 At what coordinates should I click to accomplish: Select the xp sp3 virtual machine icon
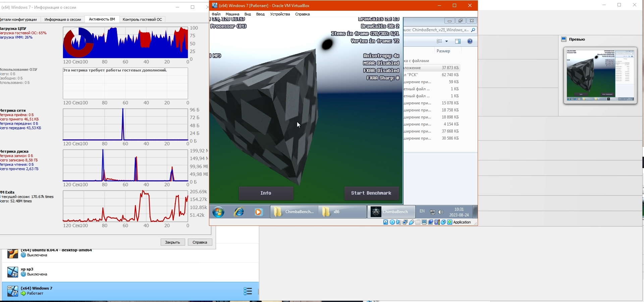point(13,272)
